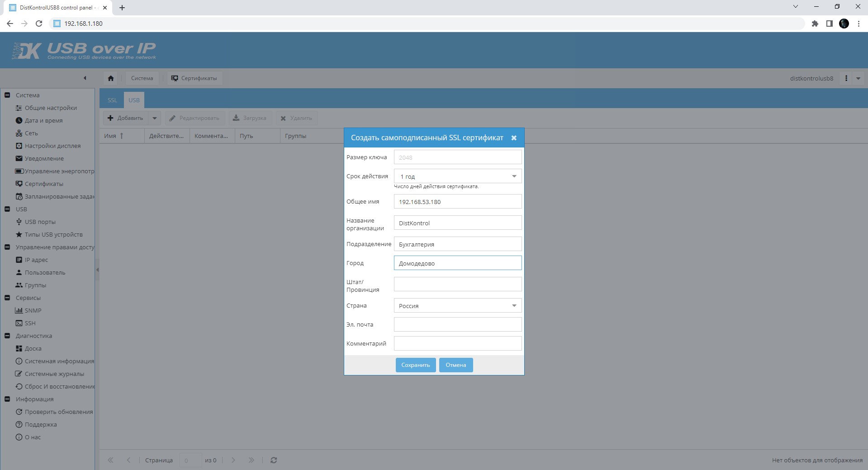This screenshot has height=470, width=868.
Task: Click Сохранить button in dialog
Action: pos(416,365)
